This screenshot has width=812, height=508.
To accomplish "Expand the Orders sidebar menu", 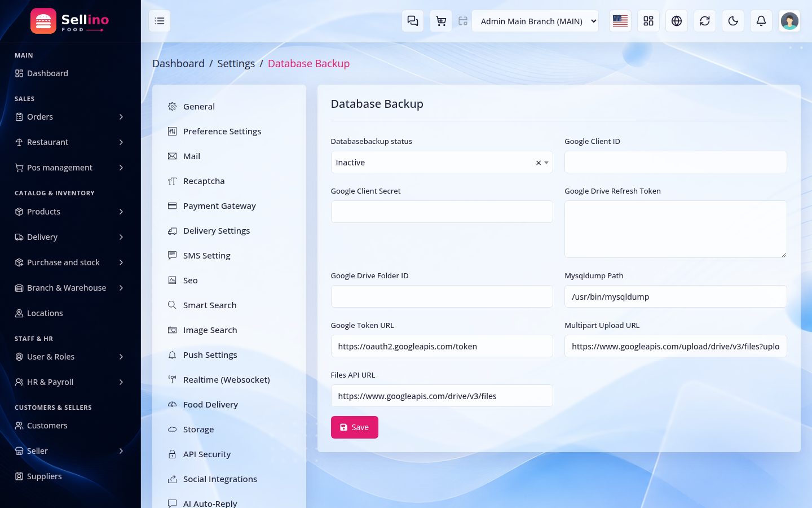I will pyautogui.click(x=70, y=117).
